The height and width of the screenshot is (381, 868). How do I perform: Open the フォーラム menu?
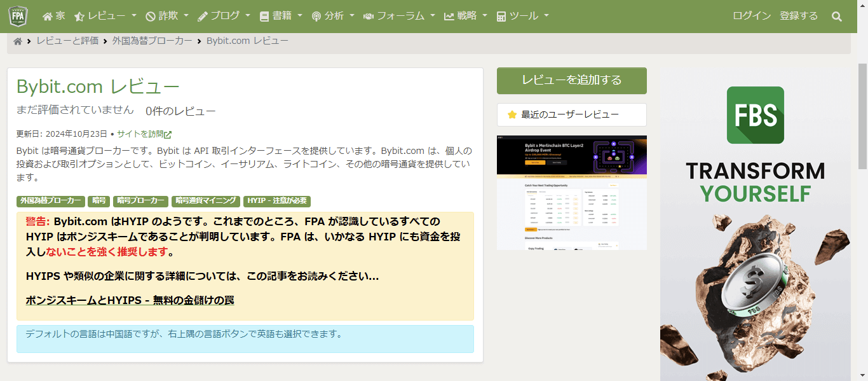[x=399, y=16]
